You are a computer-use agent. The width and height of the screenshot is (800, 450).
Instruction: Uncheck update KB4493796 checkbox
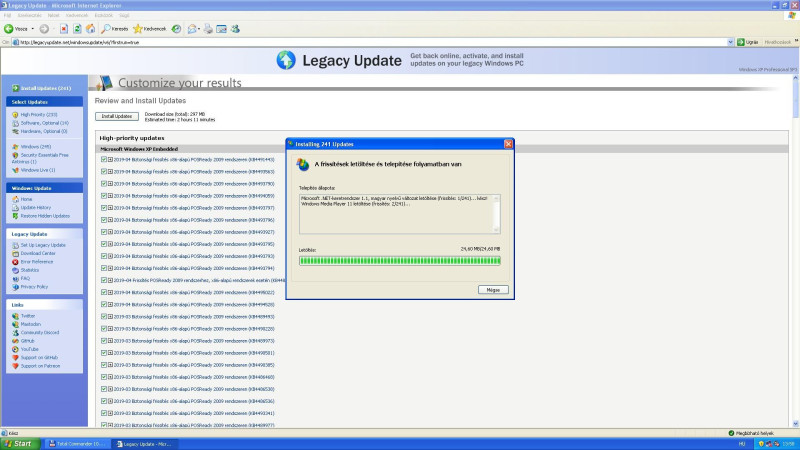click(104, 220)
